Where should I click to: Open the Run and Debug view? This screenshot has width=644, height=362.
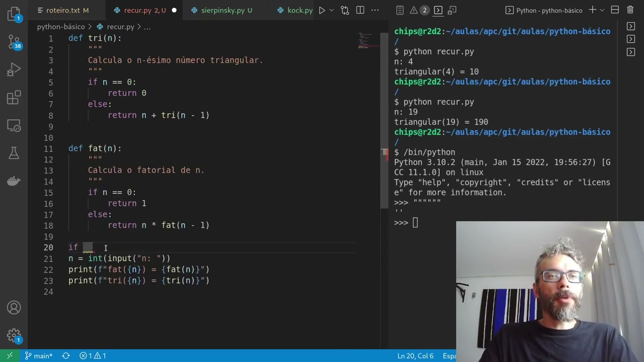(14, 69)
